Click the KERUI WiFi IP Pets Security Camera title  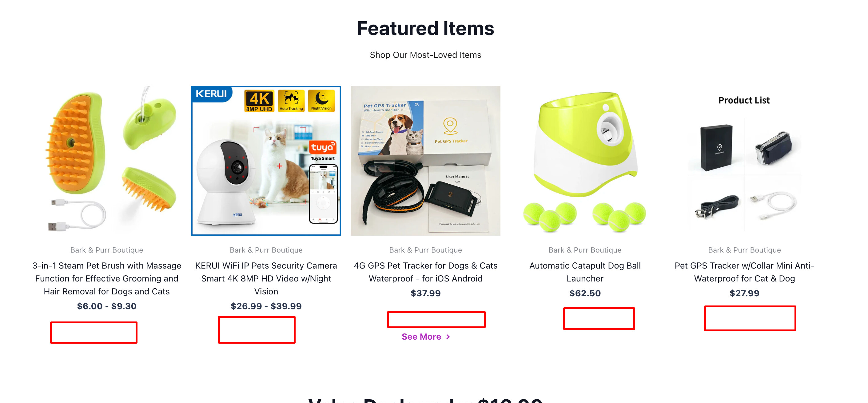coord(266,278)
